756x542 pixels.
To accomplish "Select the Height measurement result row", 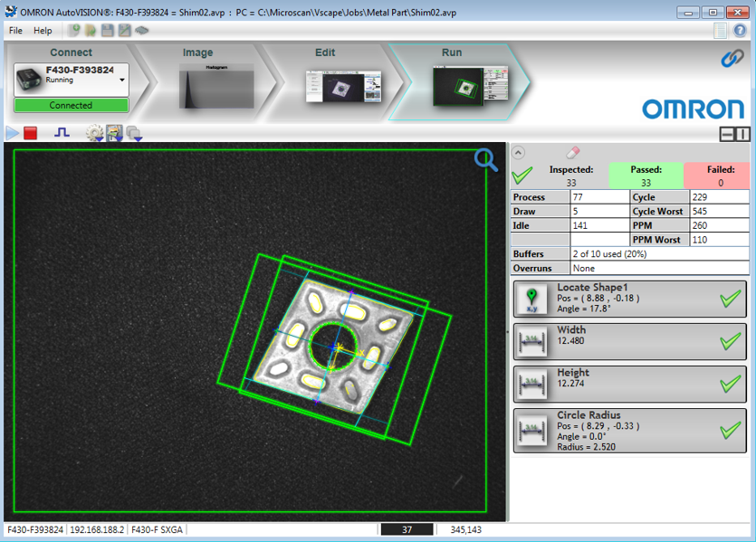I will point(630,384).
